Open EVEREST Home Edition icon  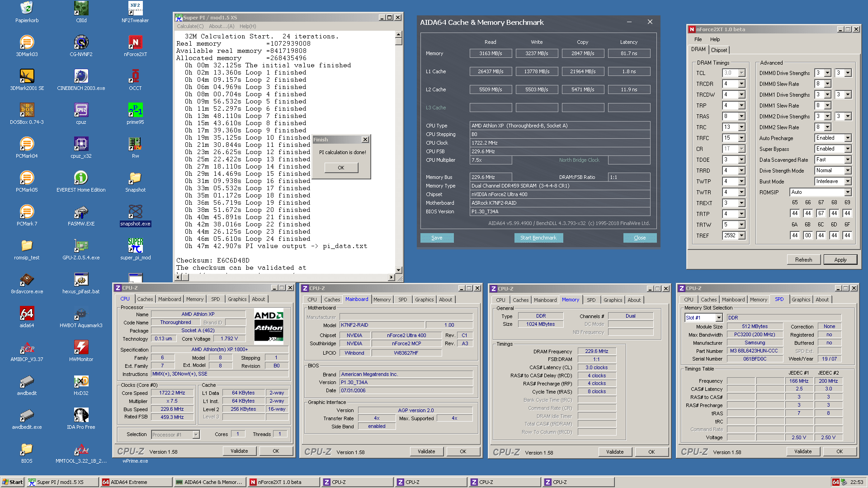click(x=81, y=182)
